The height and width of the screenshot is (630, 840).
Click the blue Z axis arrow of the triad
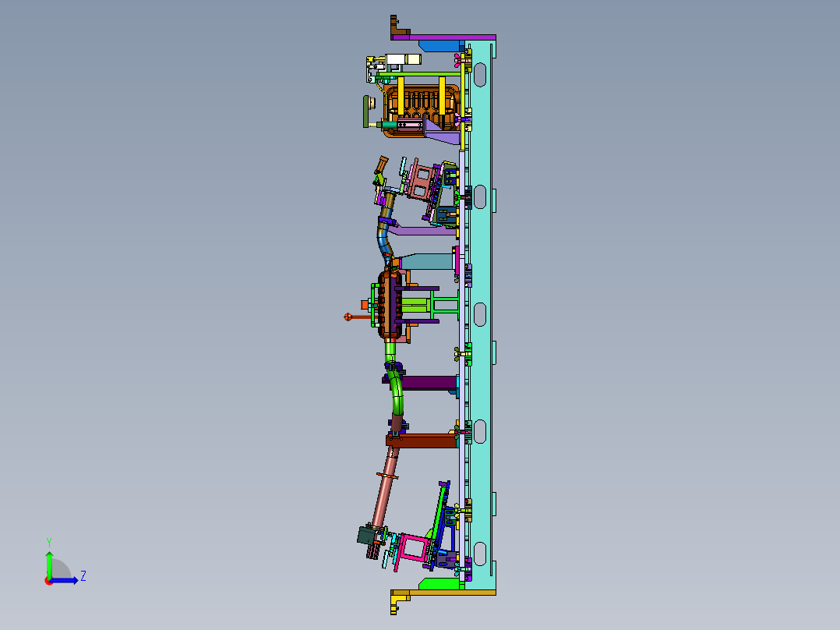coord(65,580)
